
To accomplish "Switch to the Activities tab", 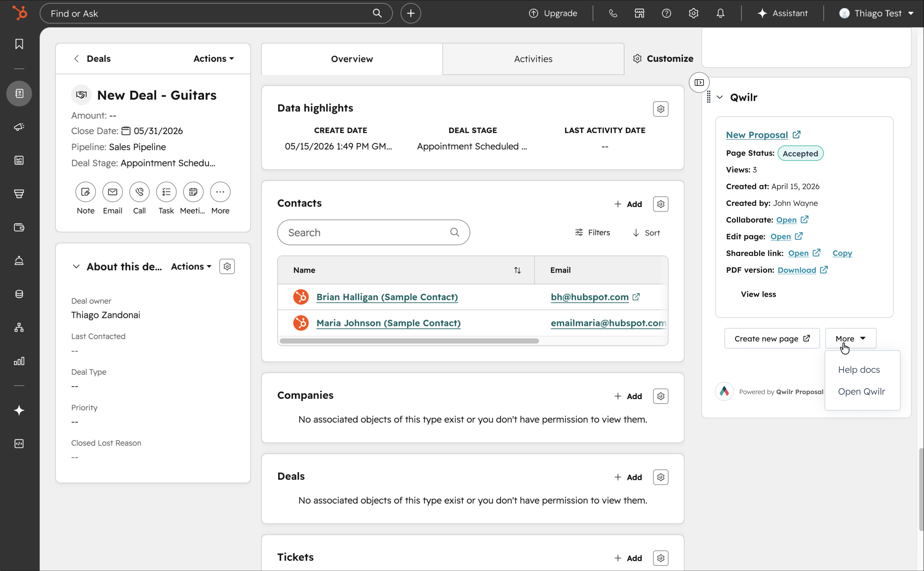I will click(x=533, y=59).
